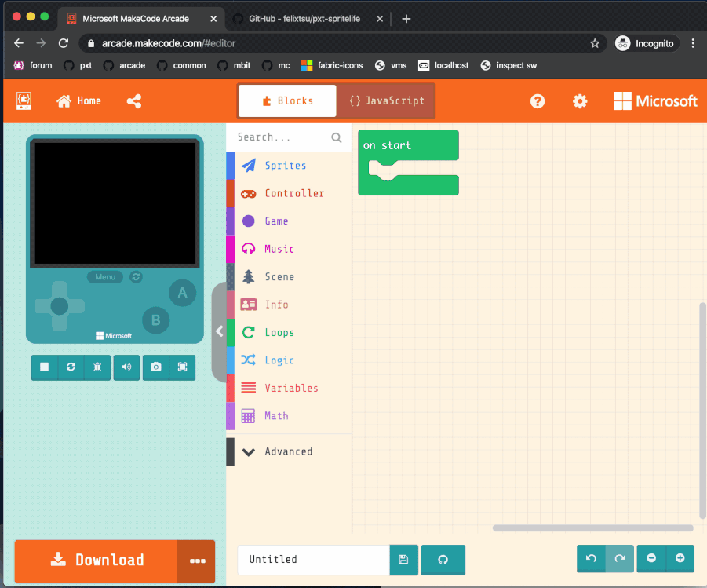Open the arcade bookmark

(x=125, y=65)
